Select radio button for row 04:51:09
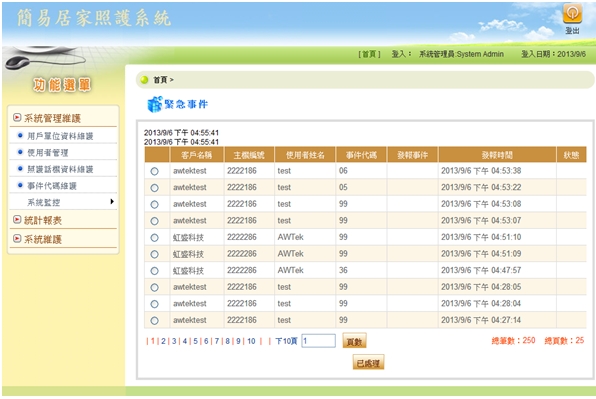This screenshot has height=399, width=596. tap(154, 254)
